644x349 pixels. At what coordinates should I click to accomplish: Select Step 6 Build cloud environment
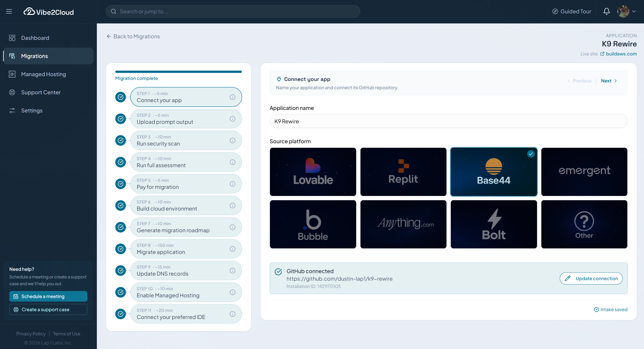tap(186, 206)
